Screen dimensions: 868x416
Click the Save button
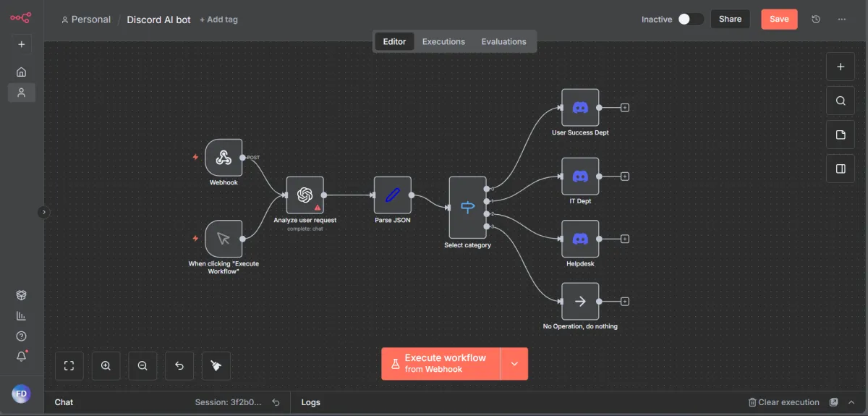click(779, 19)
